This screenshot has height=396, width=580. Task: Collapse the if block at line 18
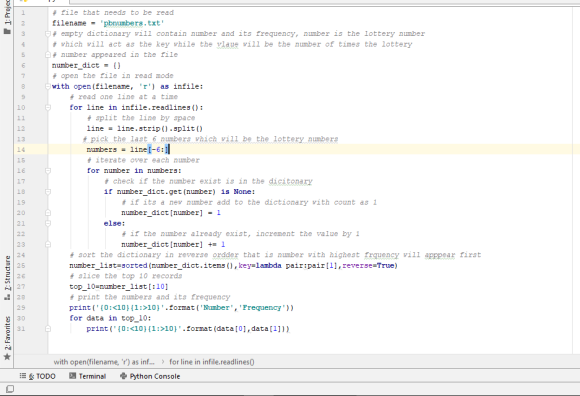[x=48, y=192]
